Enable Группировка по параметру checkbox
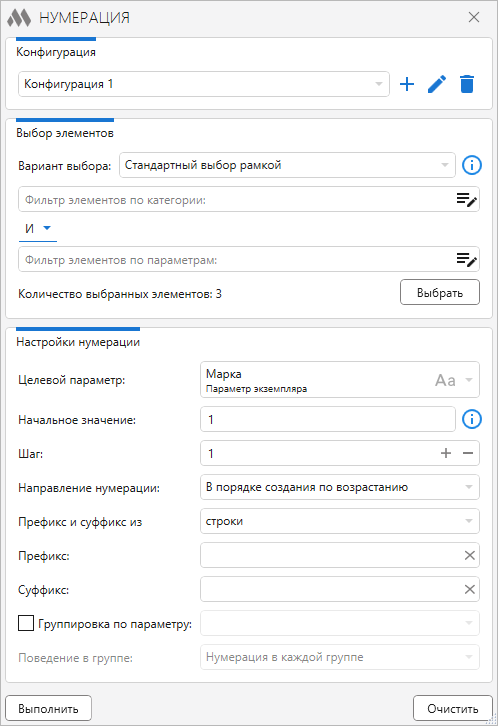Screen dimensions: 498x726 pyautogui.click(x=26, y=623)
